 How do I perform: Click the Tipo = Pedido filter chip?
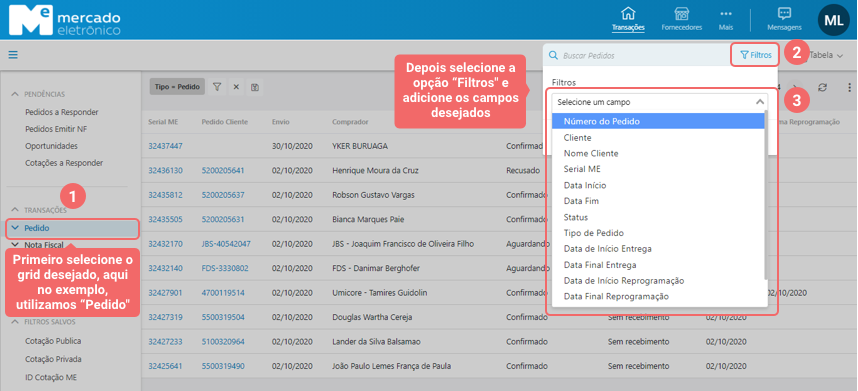pos(177,86)
